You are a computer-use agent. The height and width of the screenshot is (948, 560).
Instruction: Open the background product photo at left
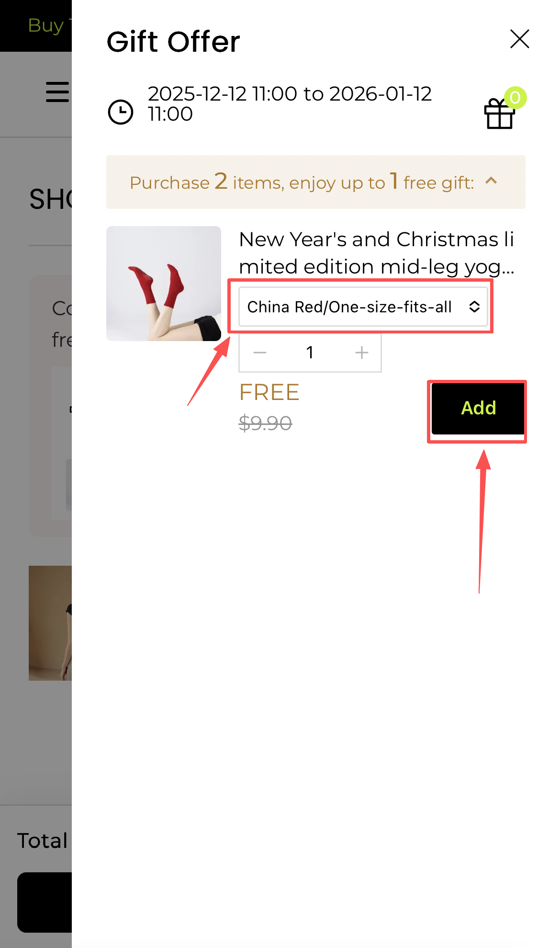50,623
